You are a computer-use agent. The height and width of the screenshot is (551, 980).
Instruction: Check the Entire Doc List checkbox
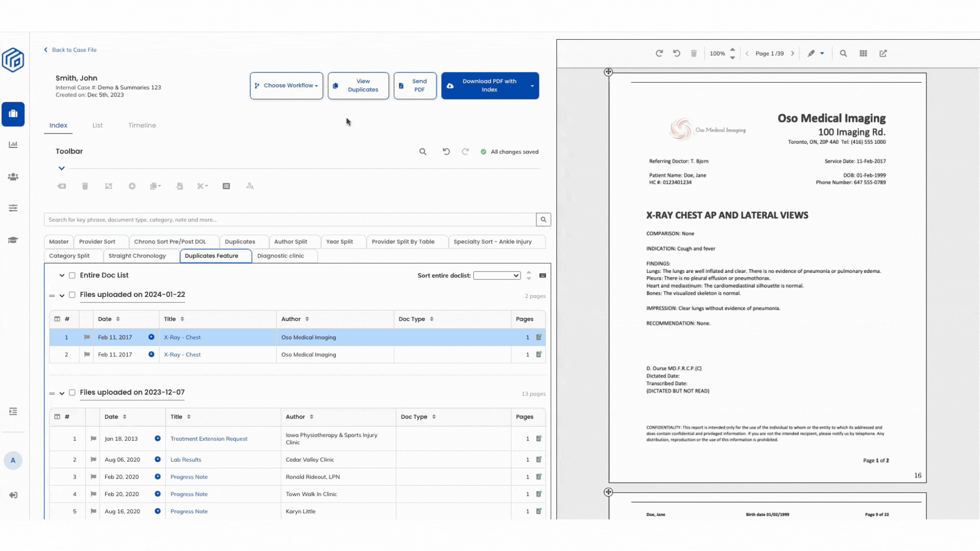pos(72,275)
